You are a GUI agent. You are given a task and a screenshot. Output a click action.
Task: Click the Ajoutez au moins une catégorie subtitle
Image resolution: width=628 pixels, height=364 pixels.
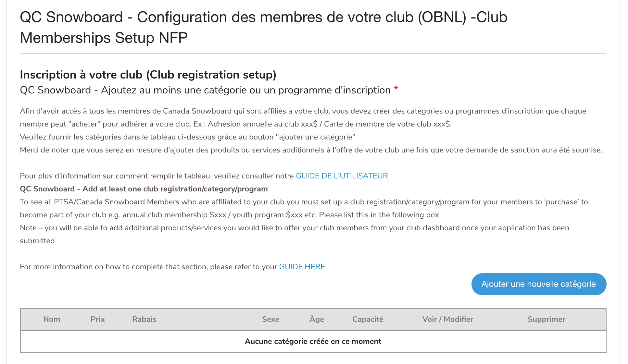point(205,90)
